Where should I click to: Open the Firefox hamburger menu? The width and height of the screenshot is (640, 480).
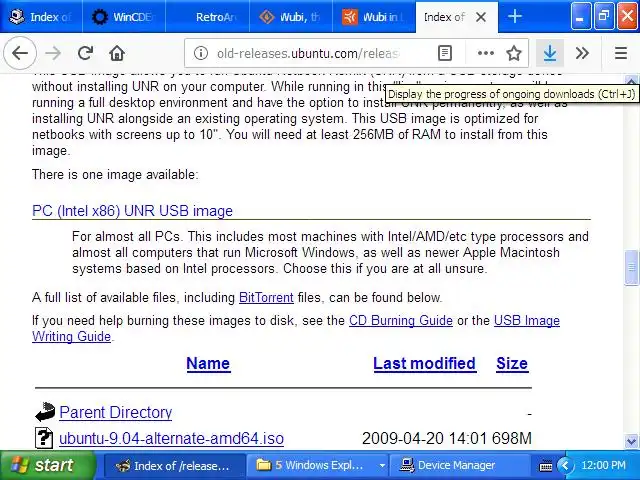[x=621, y=53]
